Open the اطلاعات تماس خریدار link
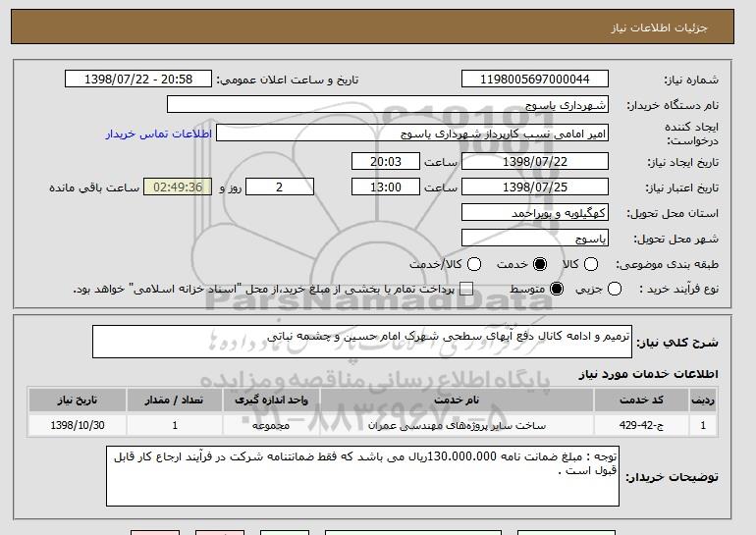 pyautogui.click(x=159, y=134)
